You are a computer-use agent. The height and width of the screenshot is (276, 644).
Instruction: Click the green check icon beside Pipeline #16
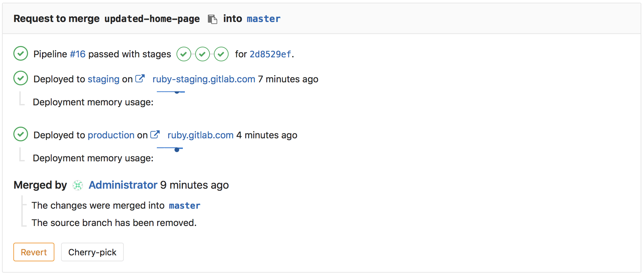coord(20,53)
